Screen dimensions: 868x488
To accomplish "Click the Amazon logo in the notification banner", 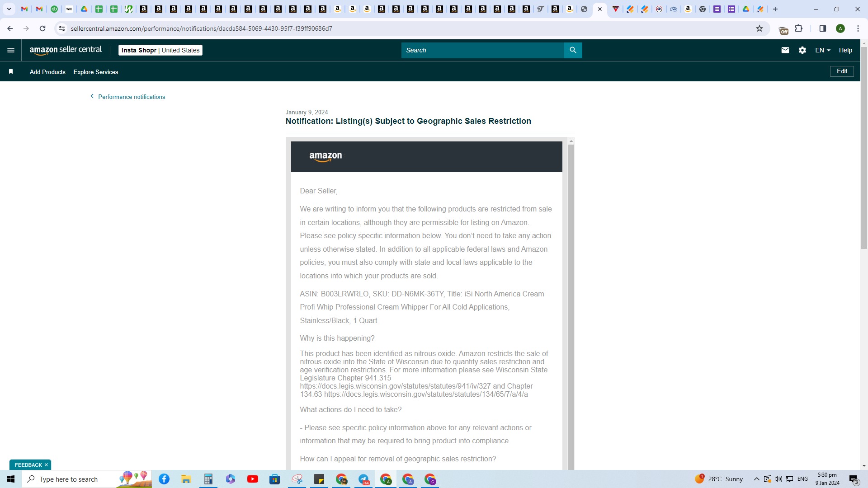I will 325,157.
